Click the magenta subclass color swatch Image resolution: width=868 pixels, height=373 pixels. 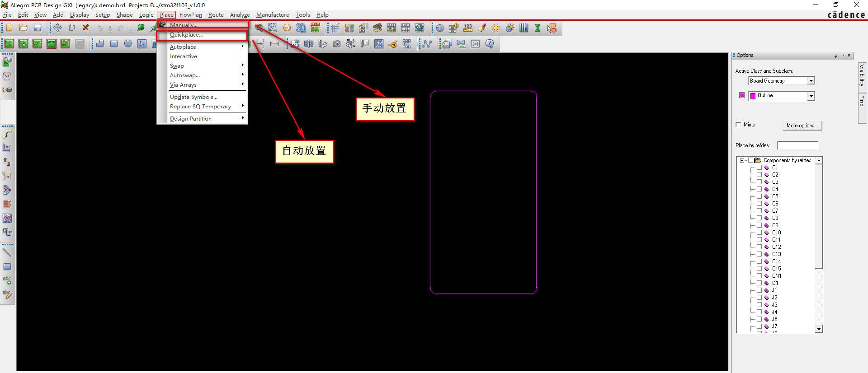pyautogui.click(x=742, y=95)
